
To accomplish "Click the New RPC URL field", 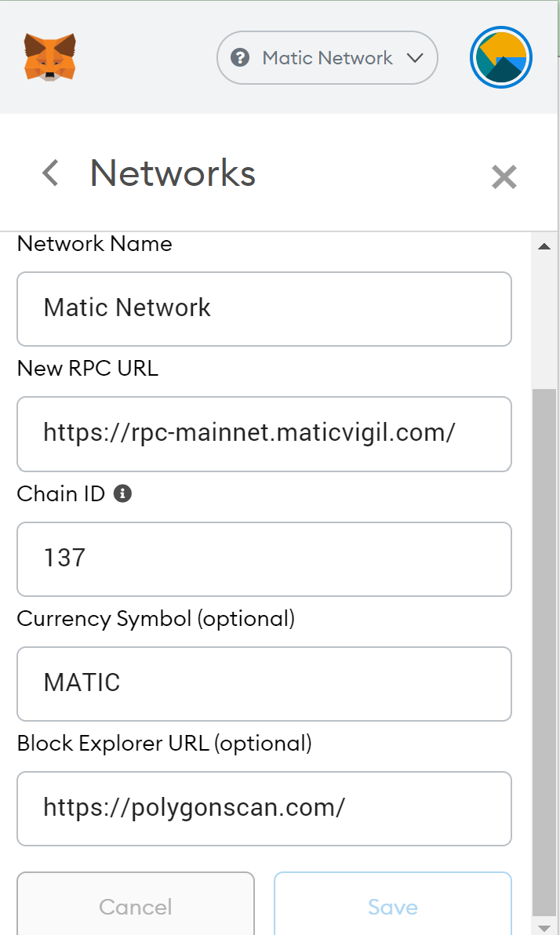I will (x=264, y=434).
